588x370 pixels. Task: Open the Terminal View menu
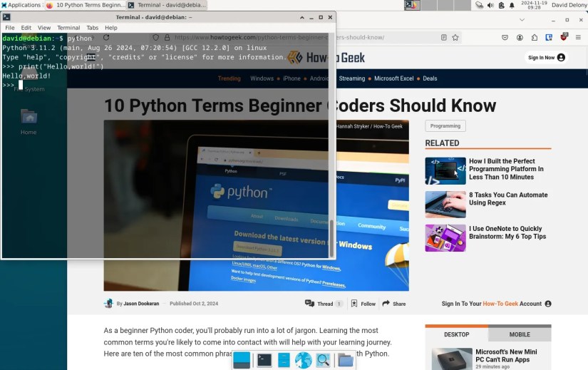tap(44, 28)
